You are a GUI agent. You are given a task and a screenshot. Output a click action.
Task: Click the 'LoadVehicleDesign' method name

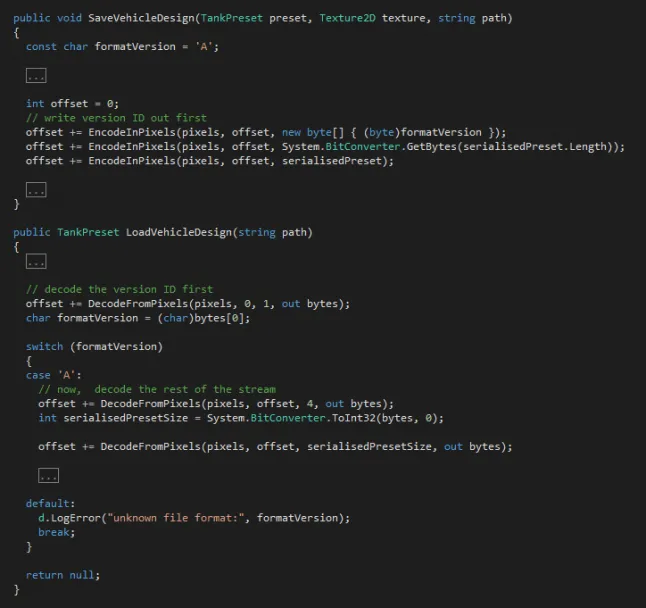click(x=179, y=232)
